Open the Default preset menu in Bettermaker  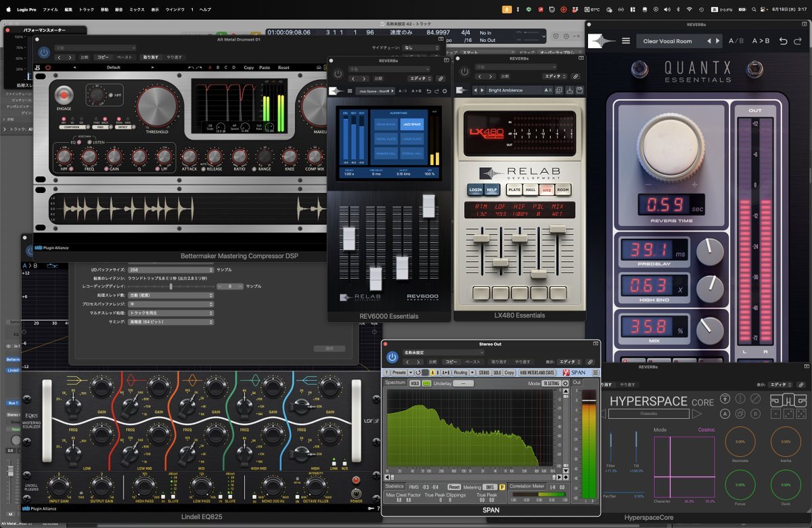point(113,68)
